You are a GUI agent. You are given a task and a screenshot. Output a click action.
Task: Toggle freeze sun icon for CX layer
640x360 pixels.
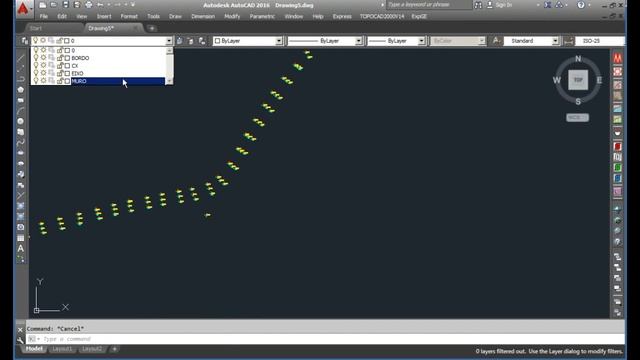click(x=43, y=65)
